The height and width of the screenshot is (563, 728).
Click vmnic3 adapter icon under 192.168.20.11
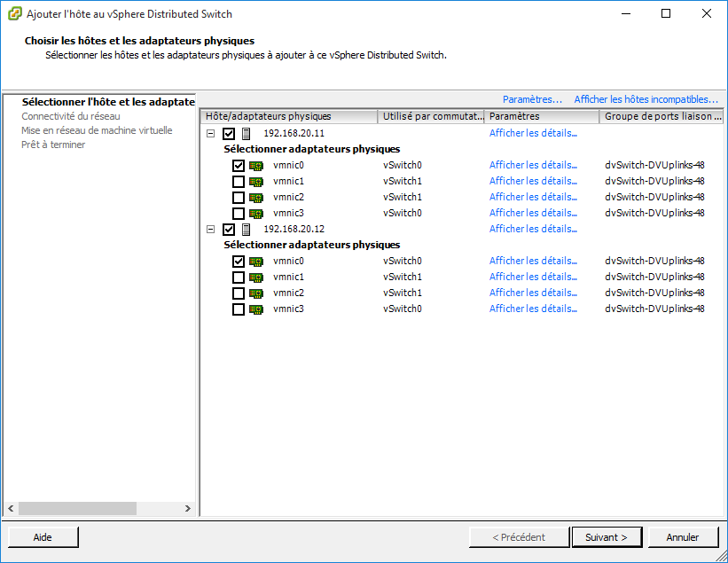(256, 214)
